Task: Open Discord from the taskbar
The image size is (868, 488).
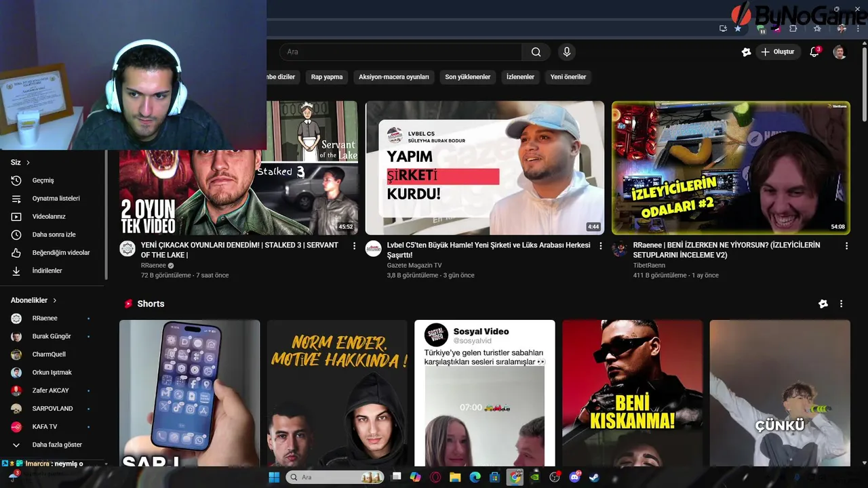Action: point(575,477)
